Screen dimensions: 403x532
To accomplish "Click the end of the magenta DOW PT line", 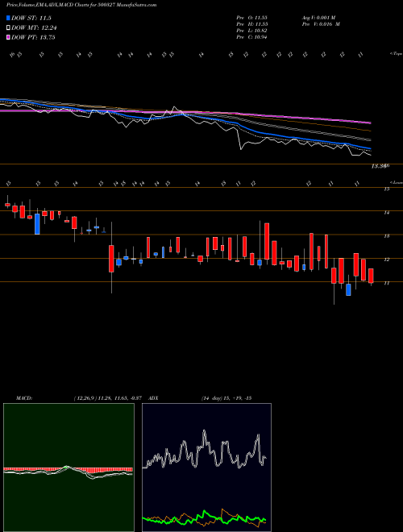I will pos(370,123).
